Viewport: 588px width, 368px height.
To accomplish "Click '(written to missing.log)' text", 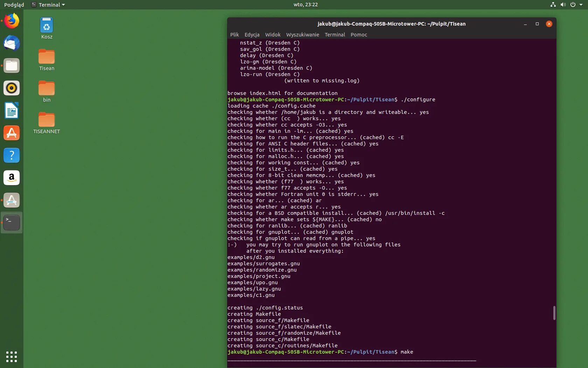I will pyautogui.click(x=322, y=81).
